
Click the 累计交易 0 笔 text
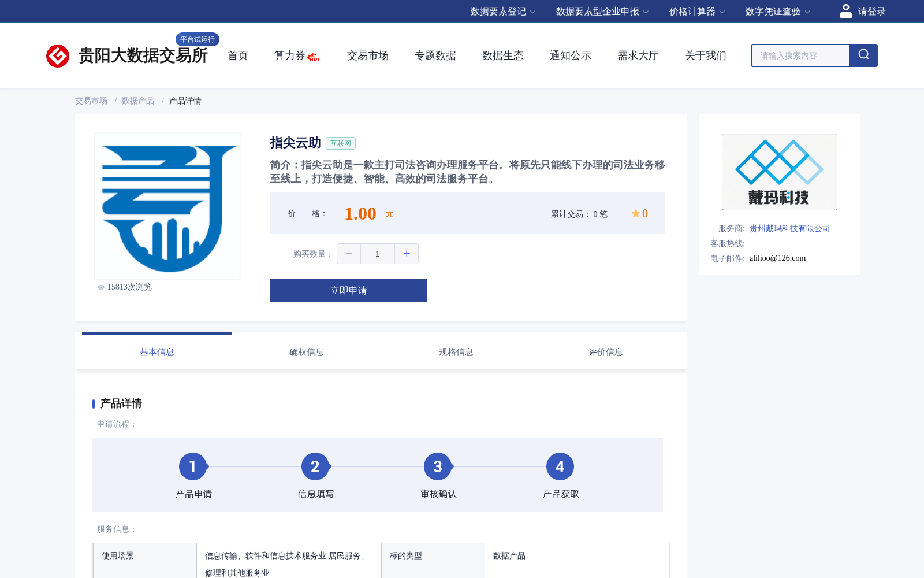coord(579,214)
